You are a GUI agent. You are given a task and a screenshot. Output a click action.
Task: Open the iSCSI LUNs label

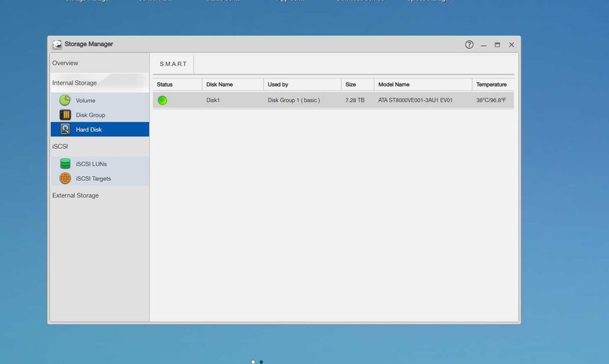pos(91,164)
